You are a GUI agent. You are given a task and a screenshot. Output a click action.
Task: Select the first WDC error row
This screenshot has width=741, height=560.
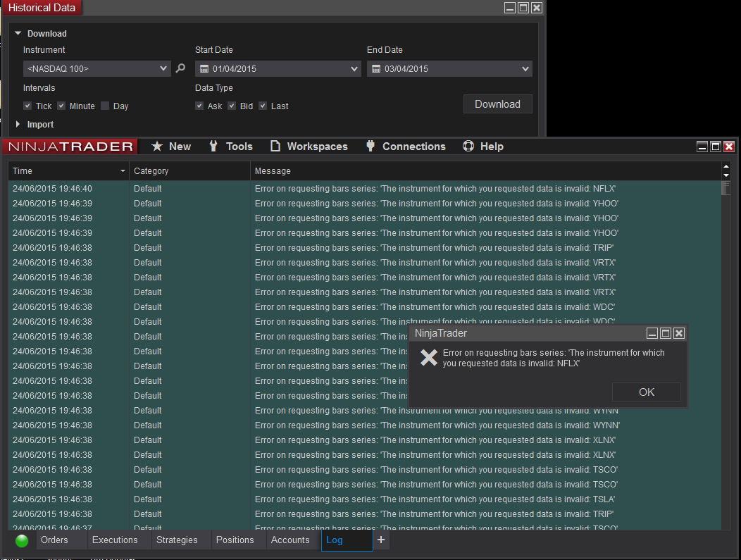364,306
